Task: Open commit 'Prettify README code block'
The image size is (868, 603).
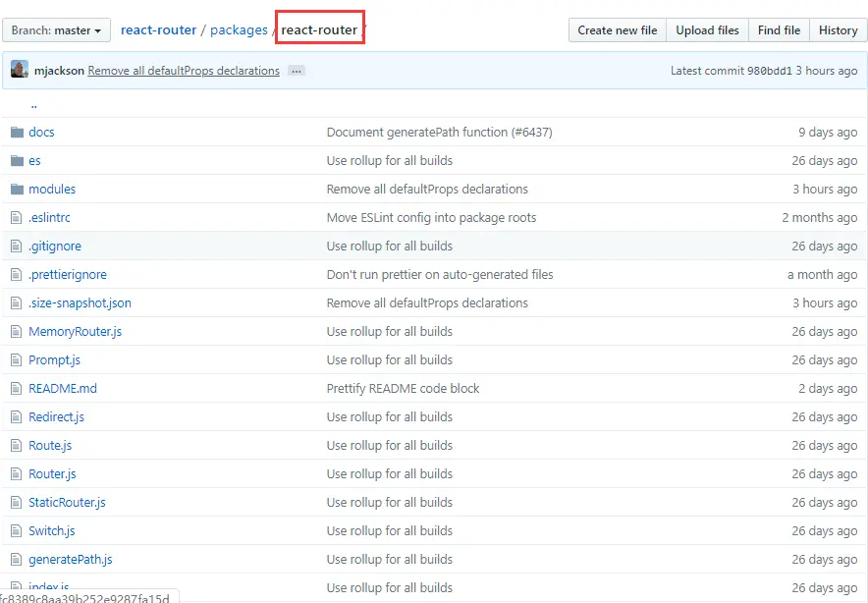Action: [x=403, y=389]
